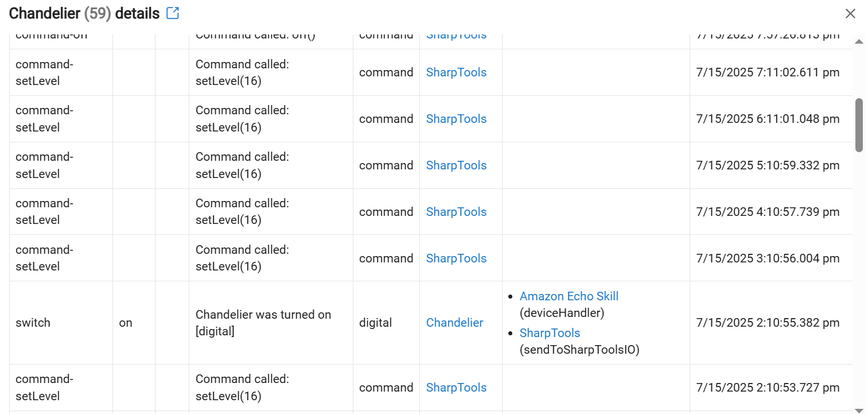868x414 pixels.
Task: Click the vertical scrollbar thumb
Action: 859,125
